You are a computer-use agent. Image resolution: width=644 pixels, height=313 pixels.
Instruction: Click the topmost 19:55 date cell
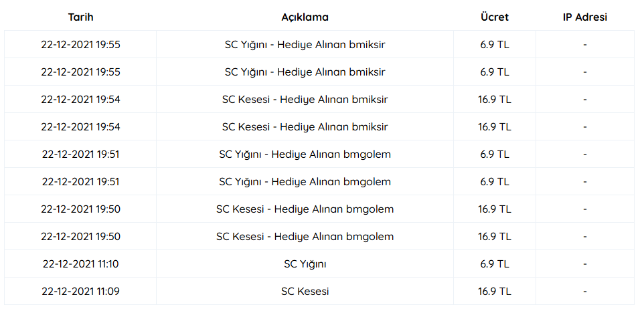click(80, 44)
